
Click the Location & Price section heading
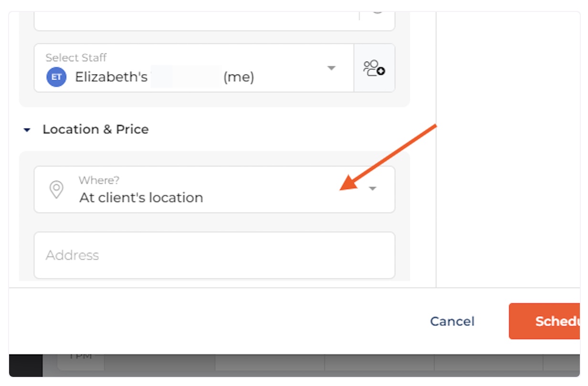tap(95, 129)
